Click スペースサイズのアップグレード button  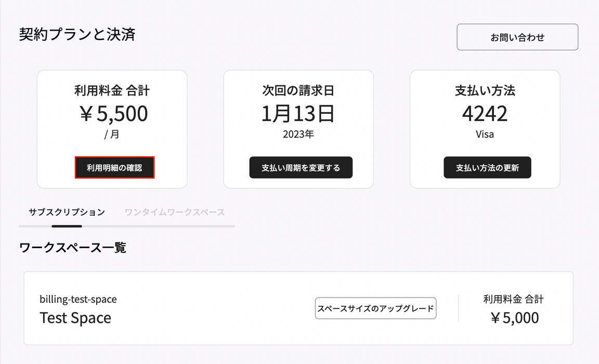(x=375, y=308)
